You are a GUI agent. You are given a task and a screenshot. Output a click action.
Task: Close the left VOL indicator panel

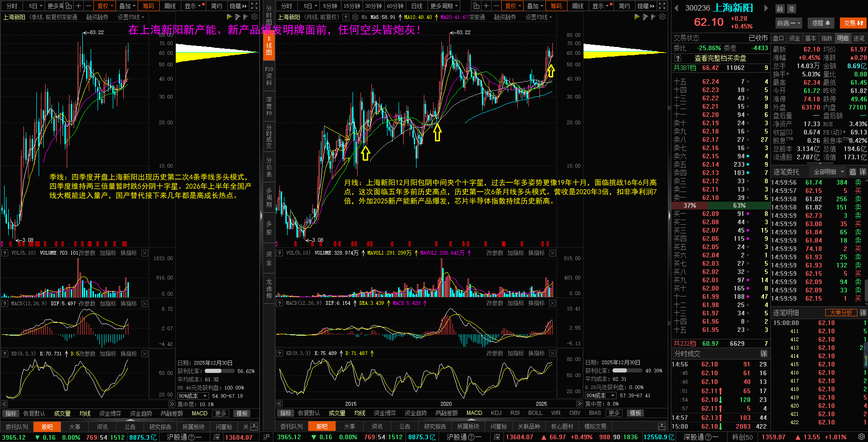(145, 253)
